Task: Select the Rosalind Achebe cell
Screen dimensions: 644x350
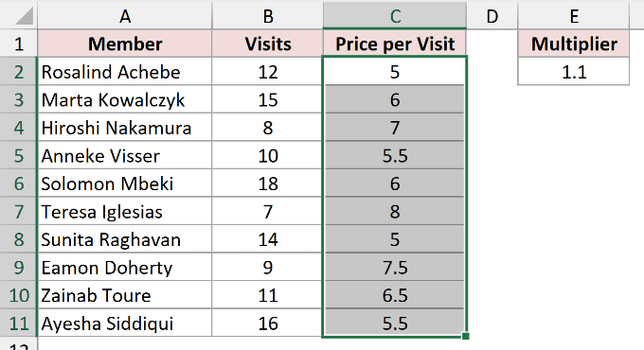Action: coord(125,72)
